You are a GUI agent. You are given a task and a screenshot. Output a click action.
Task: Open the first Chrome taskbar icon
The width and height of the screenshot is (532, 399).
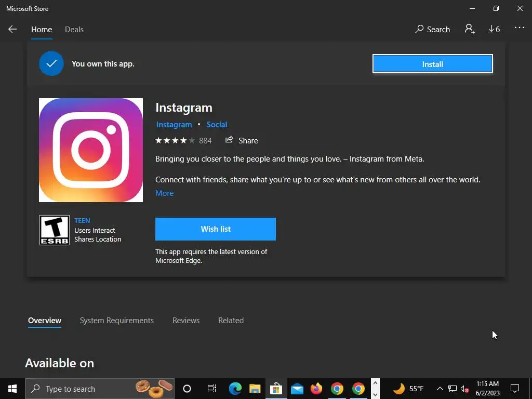click(337, 389)
